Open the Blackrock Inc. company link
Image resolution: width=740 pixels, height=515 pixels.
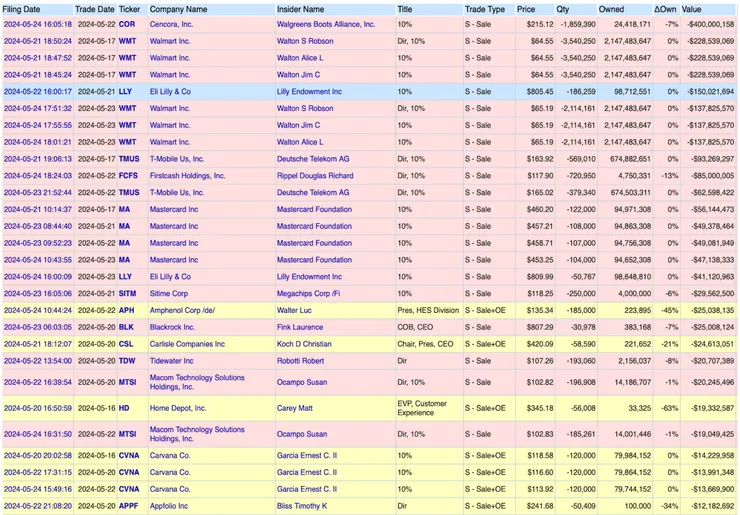tap(172, 327)
